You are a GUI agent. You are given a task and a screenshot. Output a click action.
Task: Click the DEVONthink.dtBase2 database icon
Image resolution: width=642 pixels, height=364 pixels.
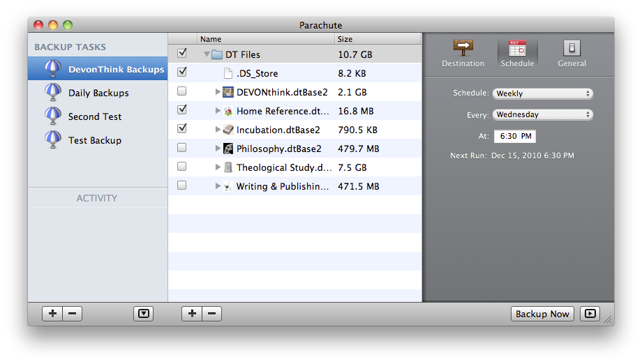pos(228,92)
